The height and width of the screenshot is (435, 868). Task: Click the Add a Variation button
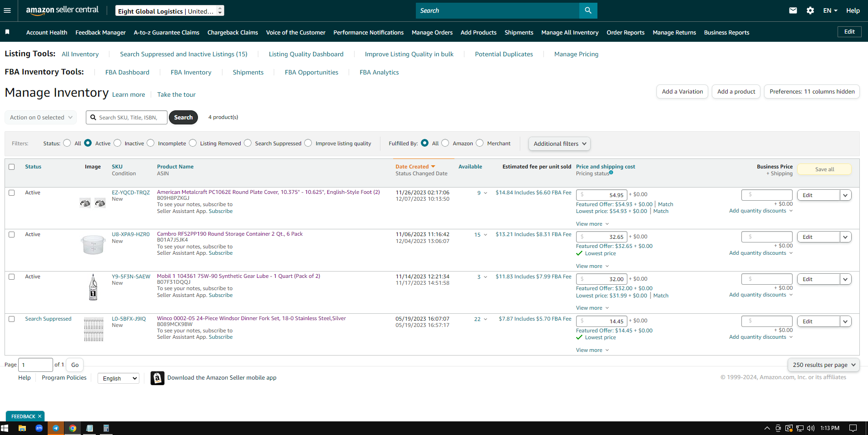(x=682, y=91)
